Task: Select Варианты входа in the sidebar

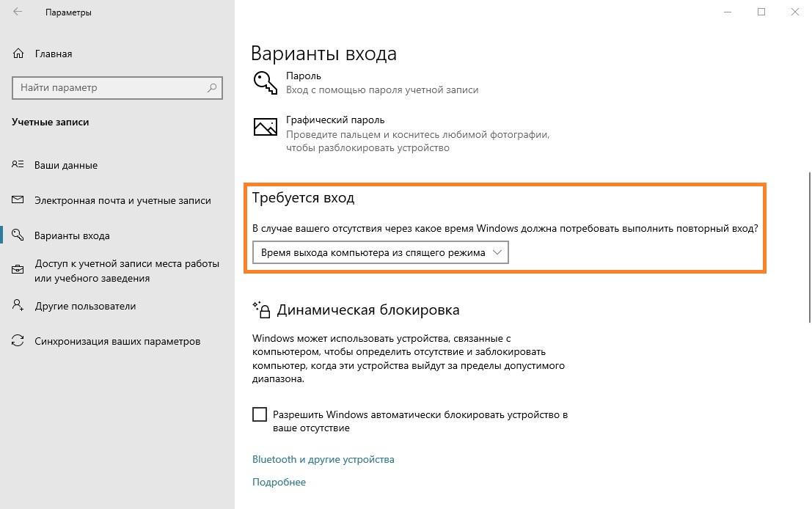Action: coord(72,235)
